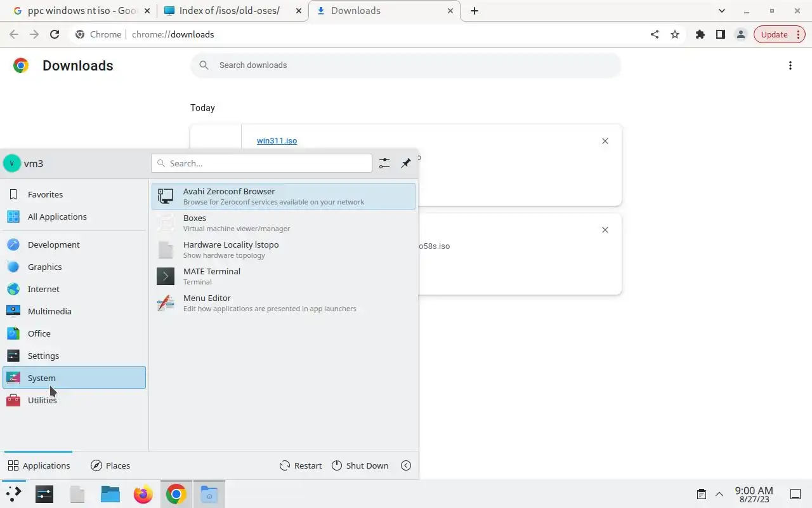Screen dimensions: 812x508
Task: Open Avahi Zeroconf Browser from the launcher
Action: click(x=283, y=196)
